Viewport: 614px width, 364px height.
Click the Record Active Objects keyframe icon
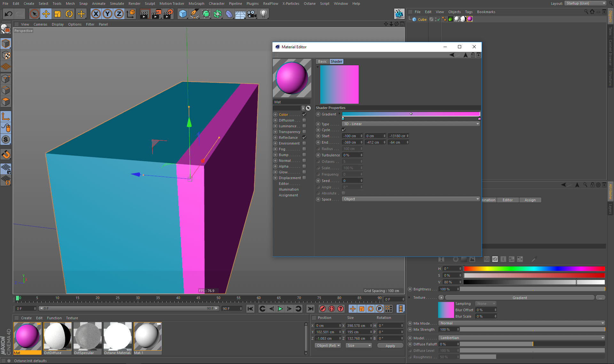[323, 309]
